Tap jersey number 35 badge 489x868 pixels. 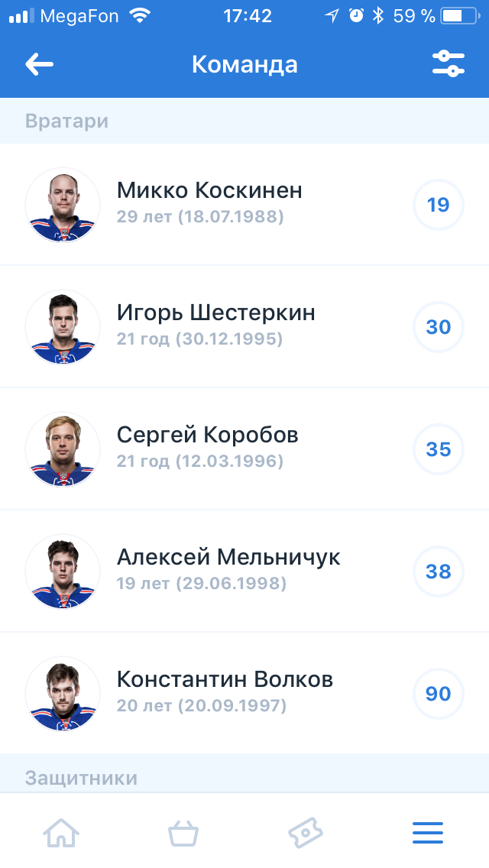pyautogui.click(x=439, y=449)
